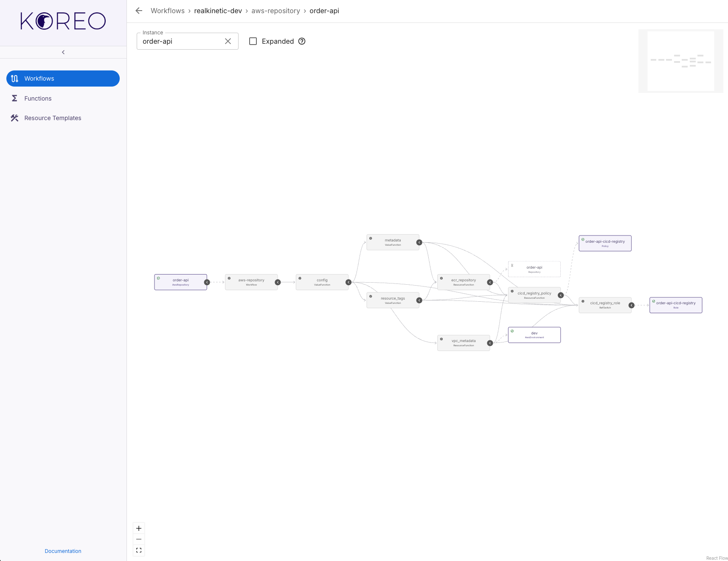Click the back arrow beside the breadcrumb
The image size is (728, 561).
(x=139, y=11)
